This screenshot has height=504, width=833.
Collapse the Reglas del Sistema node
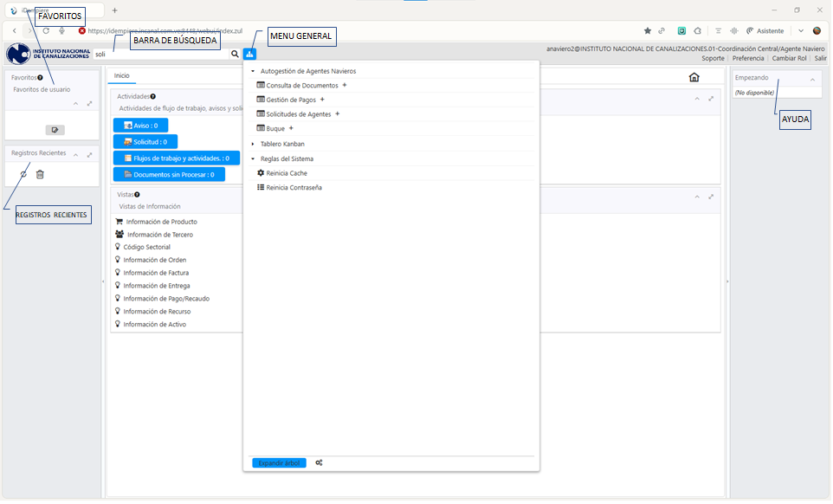253,159
